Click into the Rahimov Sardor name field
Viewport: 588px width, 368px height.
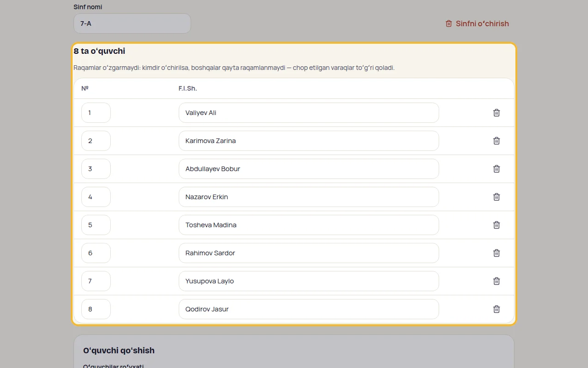click(x=309, y=253)
